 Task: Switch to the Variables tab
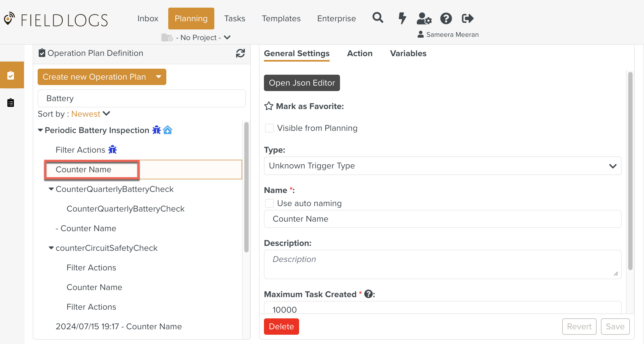[408, 53]
